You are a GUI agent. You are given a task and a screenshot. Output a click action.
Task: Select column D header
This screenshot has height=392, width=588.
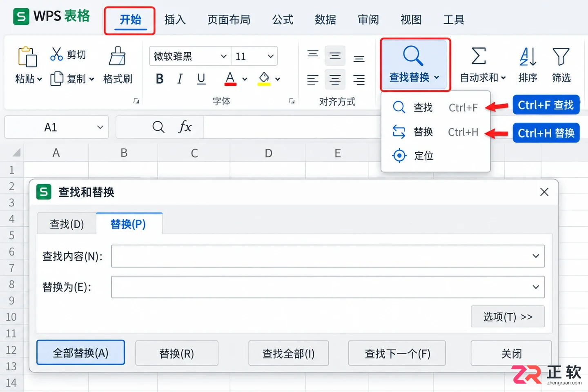click(268, 153)
